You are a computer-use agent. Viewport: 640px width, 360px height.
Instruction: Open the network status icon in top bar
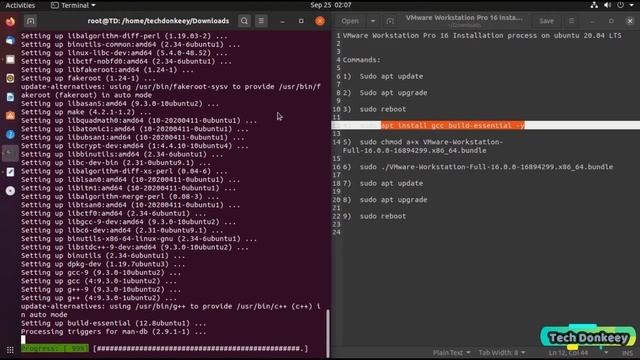(594, 5)
